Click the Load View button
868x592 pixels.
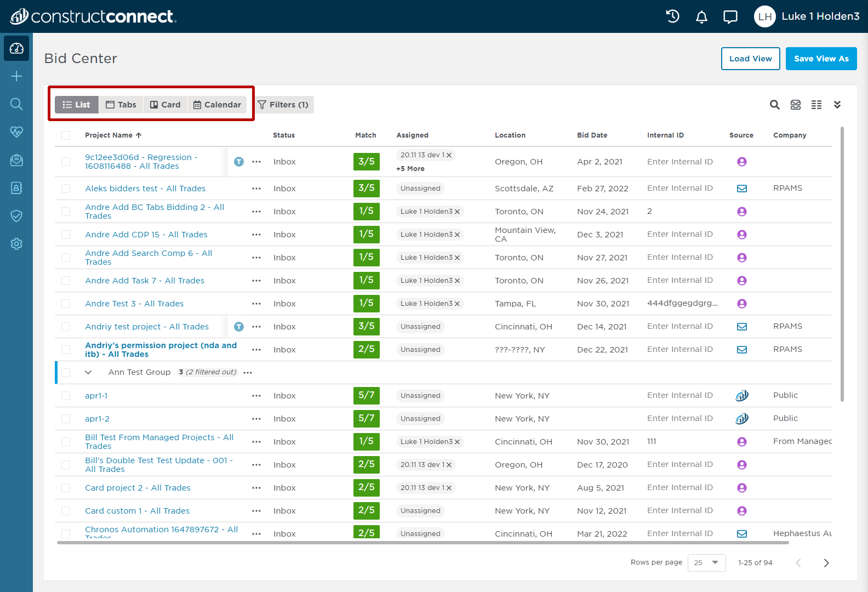[751, 59]
